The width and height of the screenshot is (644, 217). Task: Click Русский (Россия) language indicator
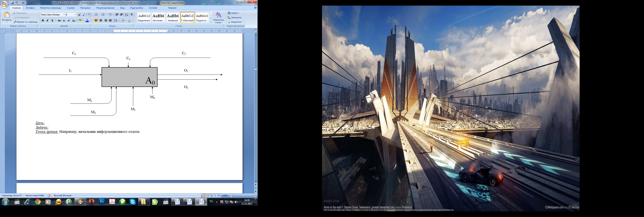click(x=63, y=196)
